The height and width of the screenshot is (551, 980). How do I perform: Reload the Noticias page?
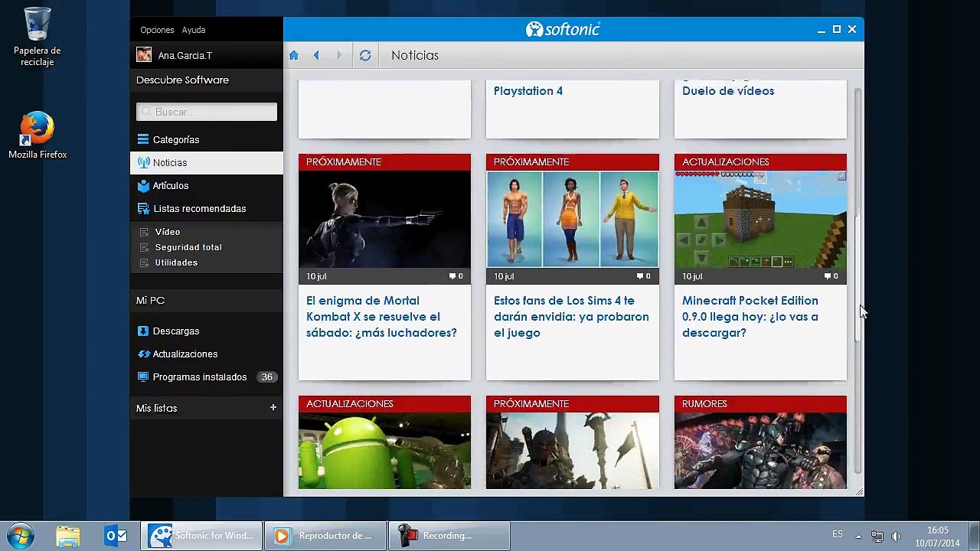365,55
